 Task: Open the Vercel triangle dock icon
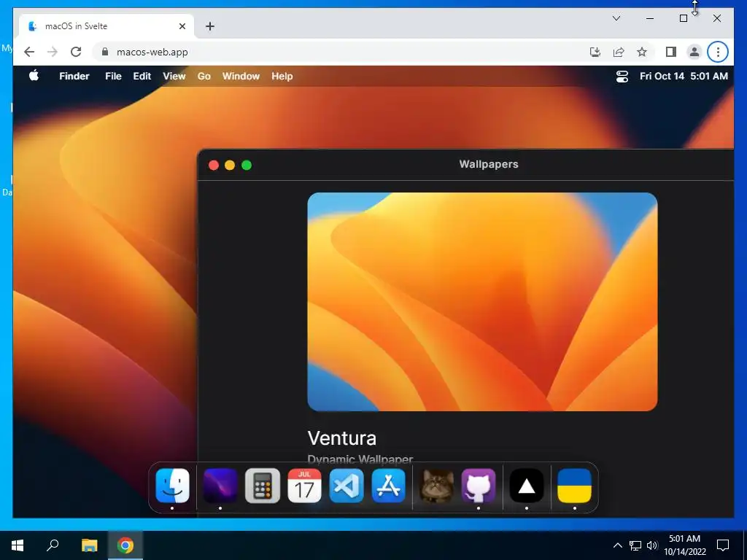click(x=527, y=486)
